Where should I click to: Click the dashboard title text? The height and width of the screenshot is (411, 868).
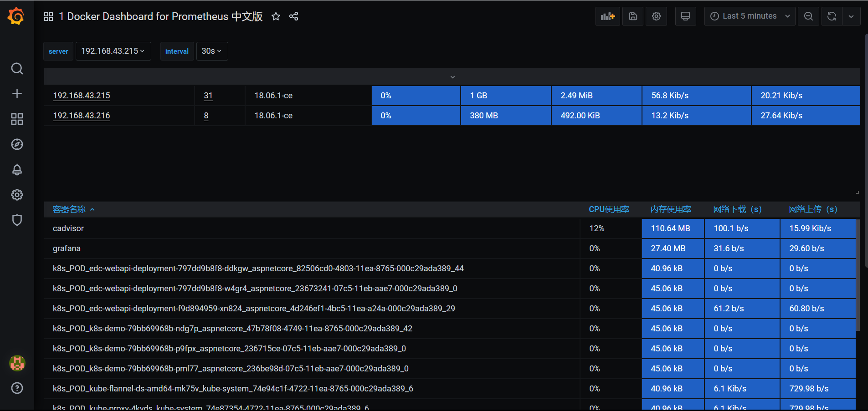tap(160, 16)
